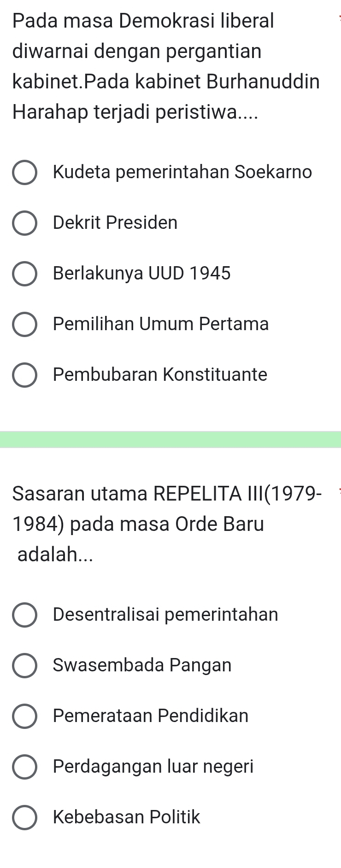Click the "Swasembada Pangan" answer text
341x868 pixels.
142,665
